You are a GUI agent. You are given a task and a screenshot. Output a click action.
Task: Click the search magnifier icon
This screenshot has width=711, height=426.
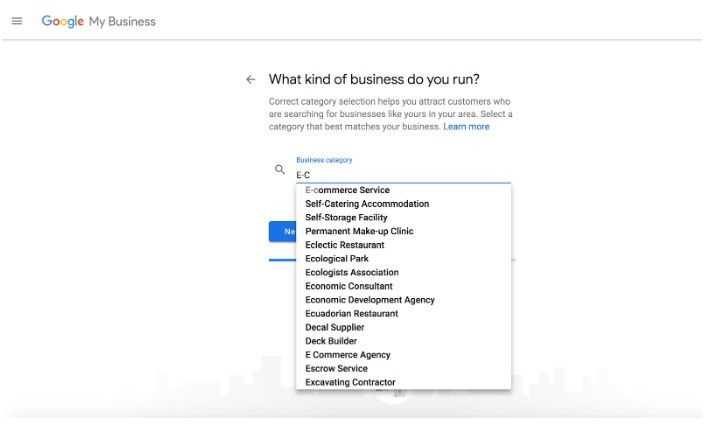pos(280,170)
